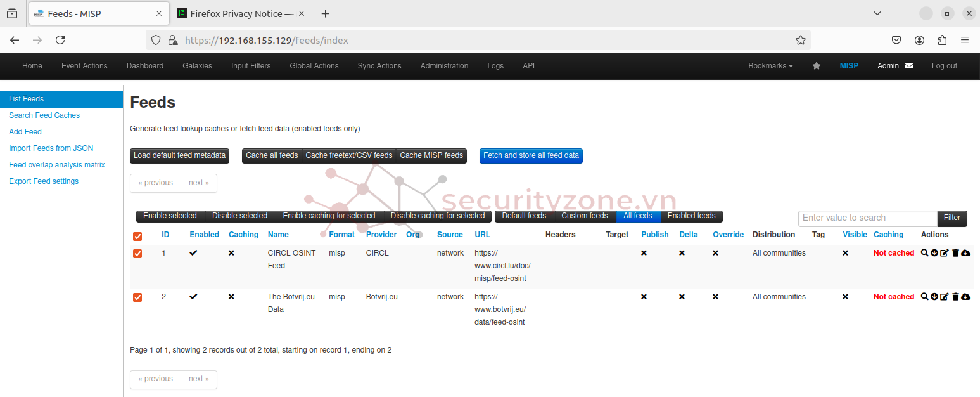Uncheck the Botvrij.eu Data row checkbox

(x=137, y=297)
